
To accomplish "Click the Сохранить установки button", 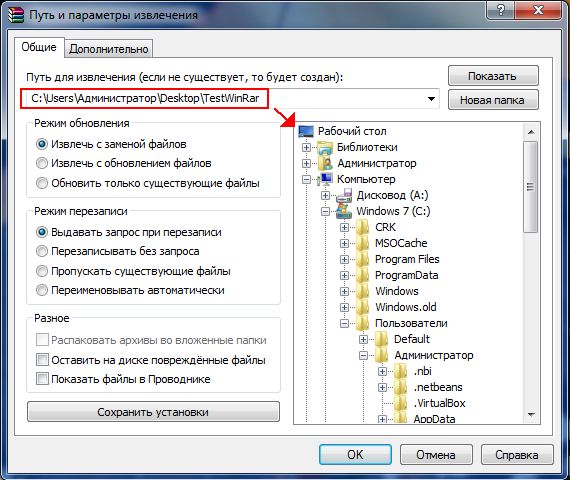I will coord(153,412).
